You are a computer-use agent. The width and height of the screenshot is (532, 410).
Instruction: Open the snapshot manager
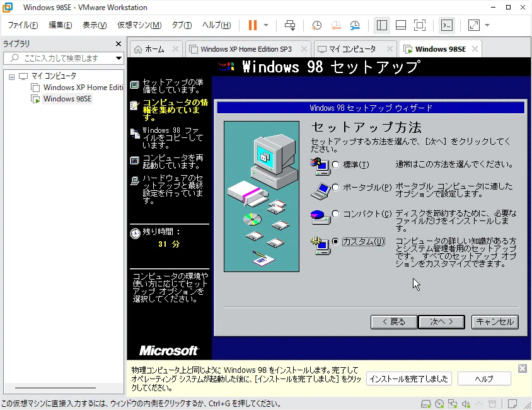tap(355, 25)
